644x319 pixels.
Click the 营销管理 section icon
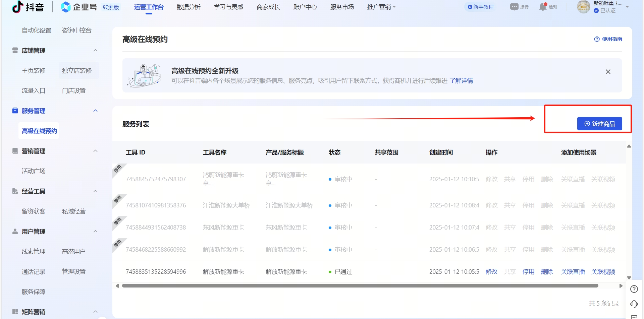(x=15, y=151)
